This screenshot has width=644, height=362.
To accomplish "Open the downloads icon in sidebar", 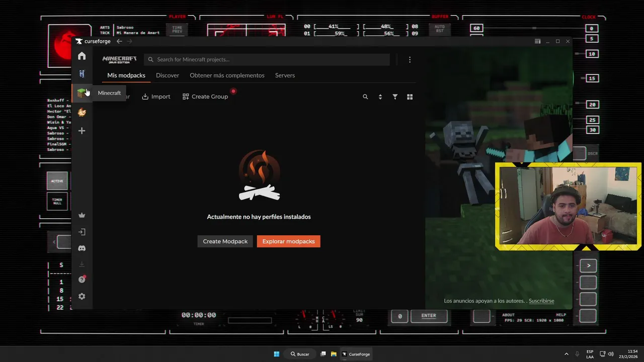I will tap(82, 264).
